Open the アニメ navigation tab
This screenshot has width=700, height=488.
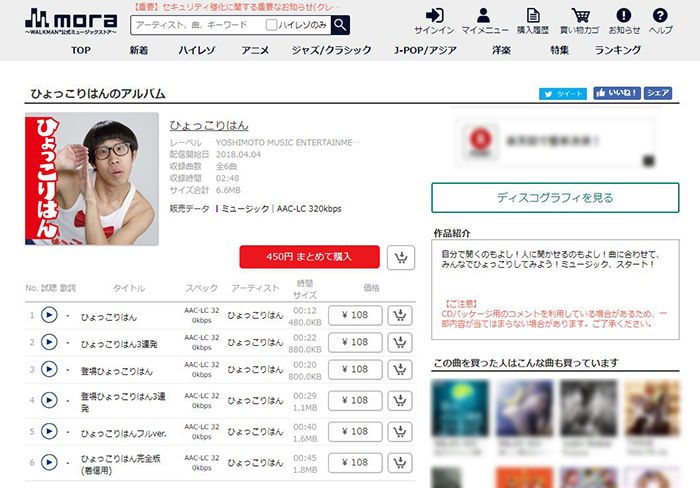(255, 50)
